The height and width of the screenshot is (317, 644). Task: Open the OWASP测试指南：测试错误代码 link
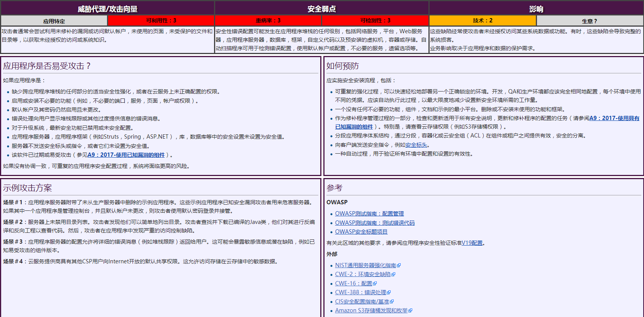pyautogui.click(x=375, y=223)
